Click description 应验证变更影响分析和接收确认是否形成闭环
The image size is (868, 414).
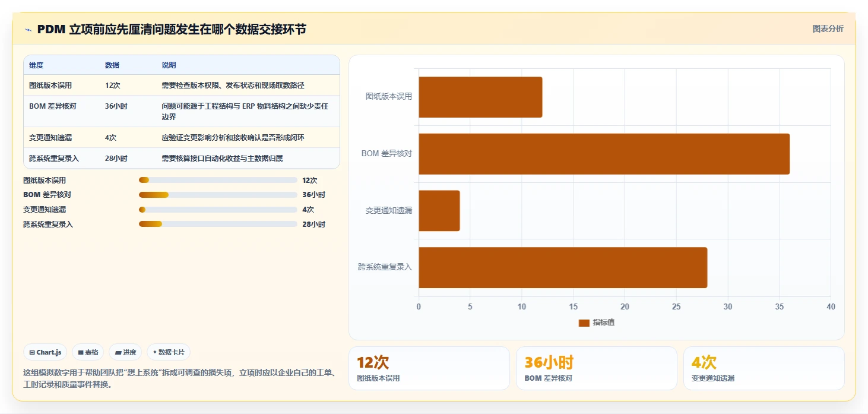(x=233, y=138)
